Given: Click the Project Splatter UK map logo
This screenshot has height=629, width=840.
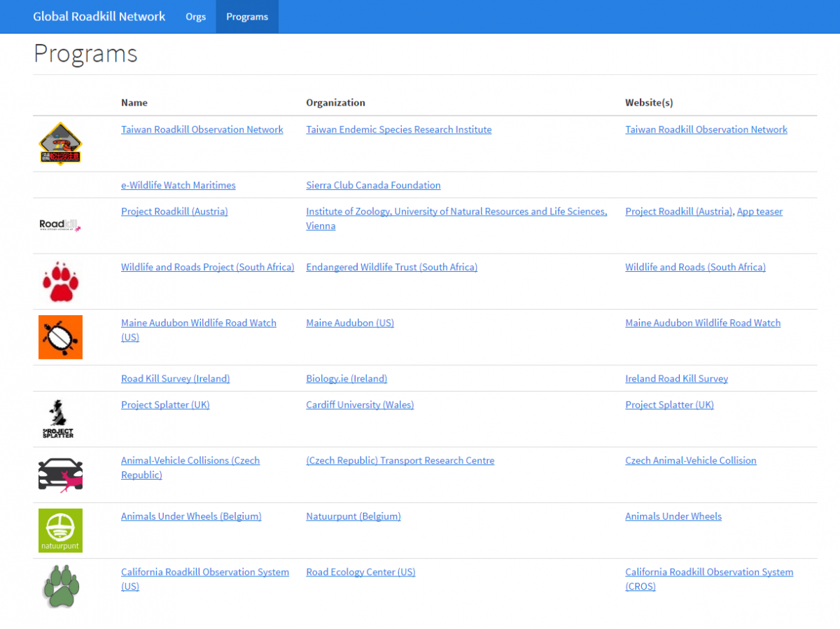Looking at the screenshot, I should (x=60, y=419).
